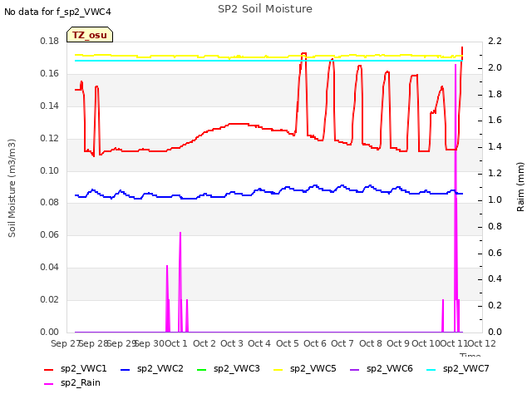532x399 pixels.
Task: Click the 0.2 right axis value
Action: coord(495,305)
